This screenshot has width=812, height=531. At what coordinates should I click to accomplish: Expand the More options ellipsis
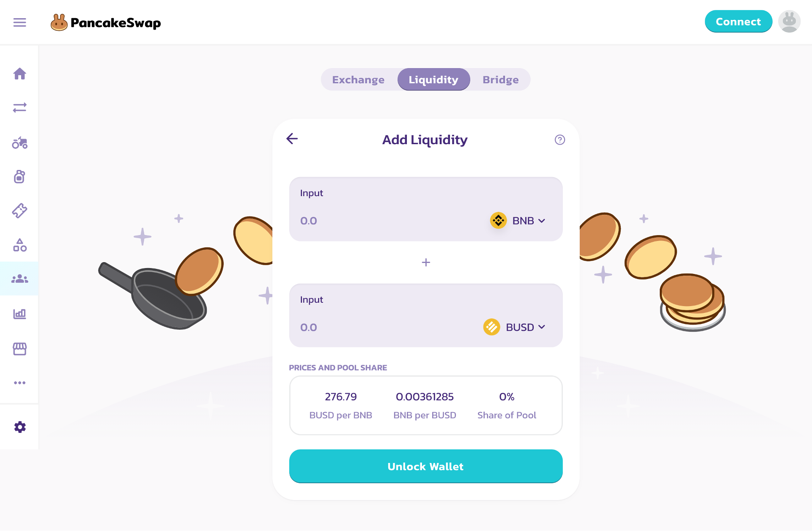click(x=19, y=383)
